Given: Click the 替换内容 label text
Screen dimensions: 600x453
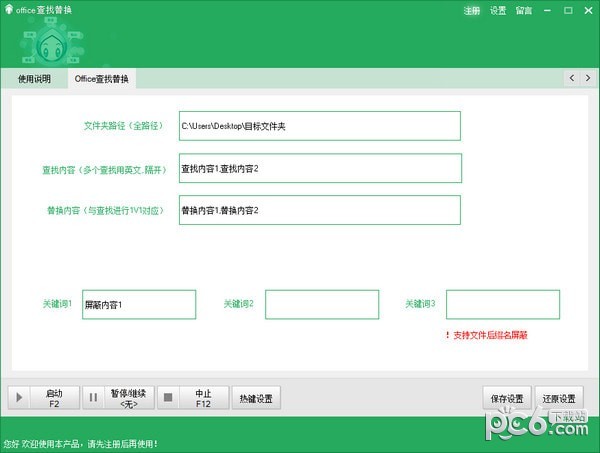Looking at the screenshot, I should click(106, 210).
